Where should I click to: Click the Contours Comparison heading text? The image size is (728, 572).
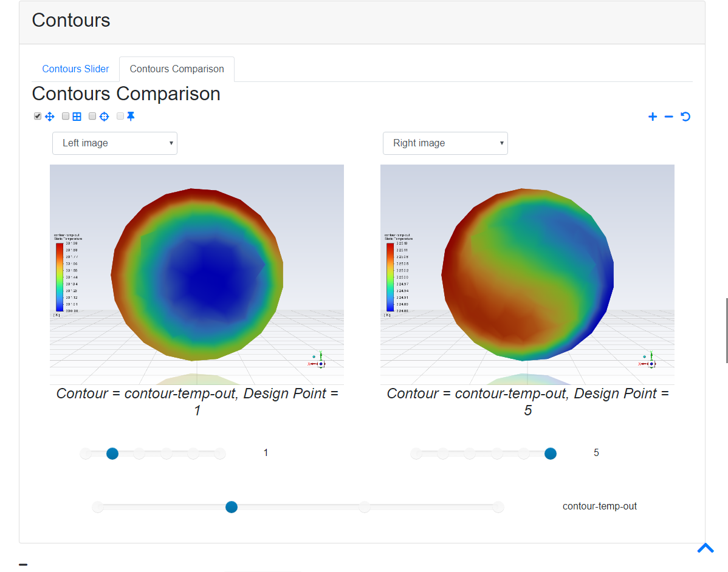point(126,94)
